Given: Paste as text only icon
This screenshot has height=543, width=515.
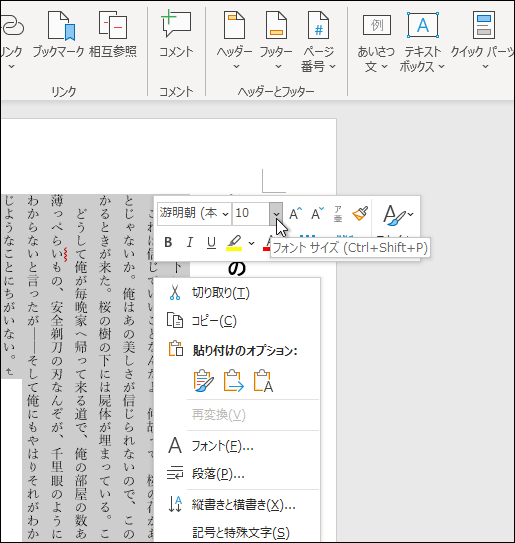Looking at the screenshot, I should coord(263,381).
